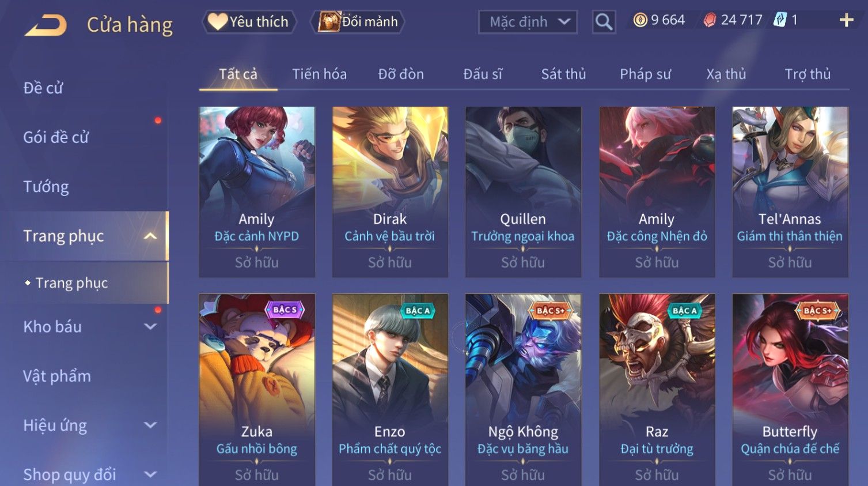Open Đổi mảnh chest exchange

(x=358, y=22)
